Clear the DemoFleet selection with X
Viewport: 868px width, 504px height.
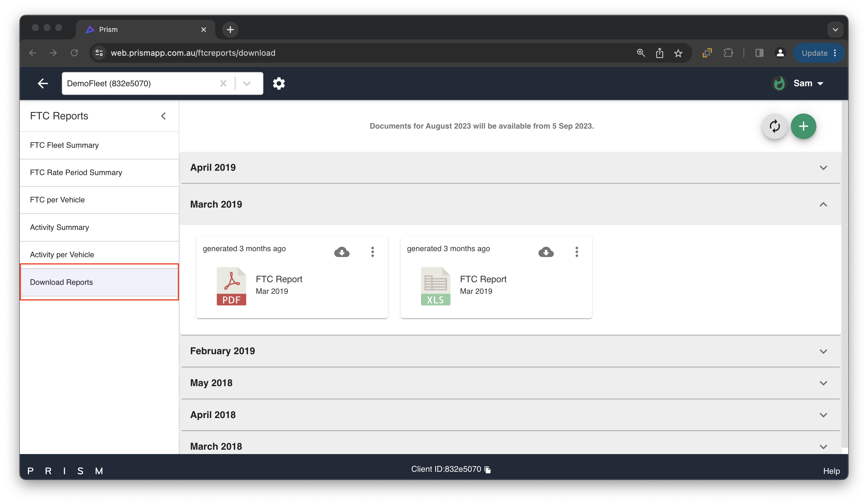223,83
